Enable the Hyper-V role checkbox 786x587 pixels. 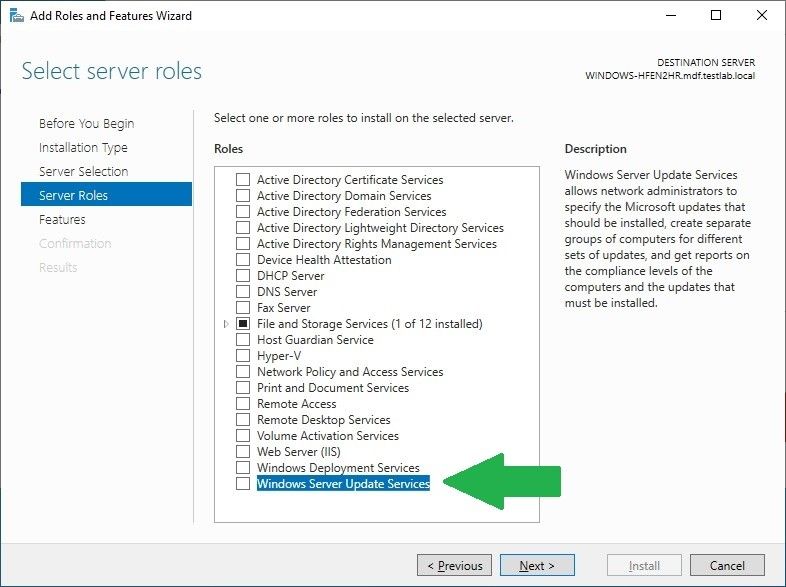coord(243,355)
